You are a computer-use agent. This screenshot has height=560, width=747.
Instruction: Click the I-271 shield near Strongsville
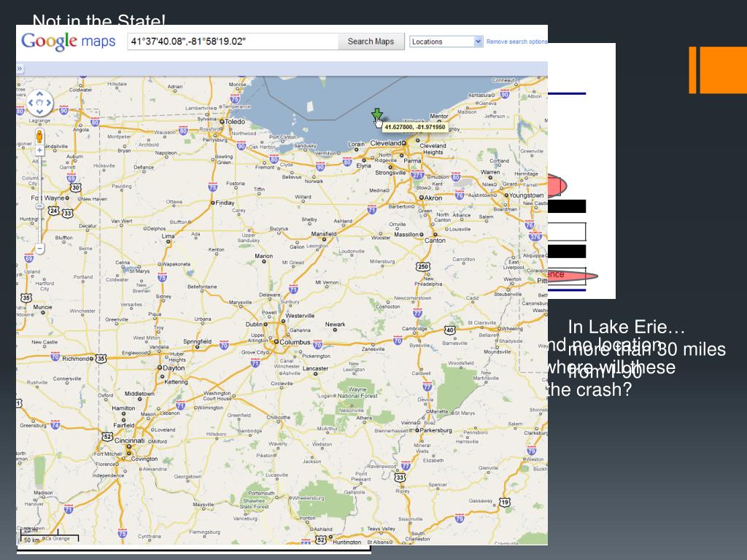(x=417, y=175)
